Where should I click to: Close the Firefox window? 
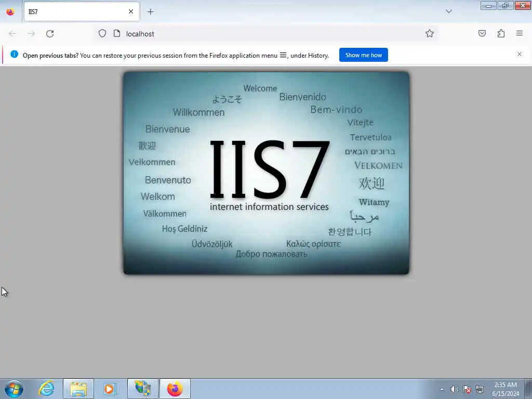pos(523,5)
